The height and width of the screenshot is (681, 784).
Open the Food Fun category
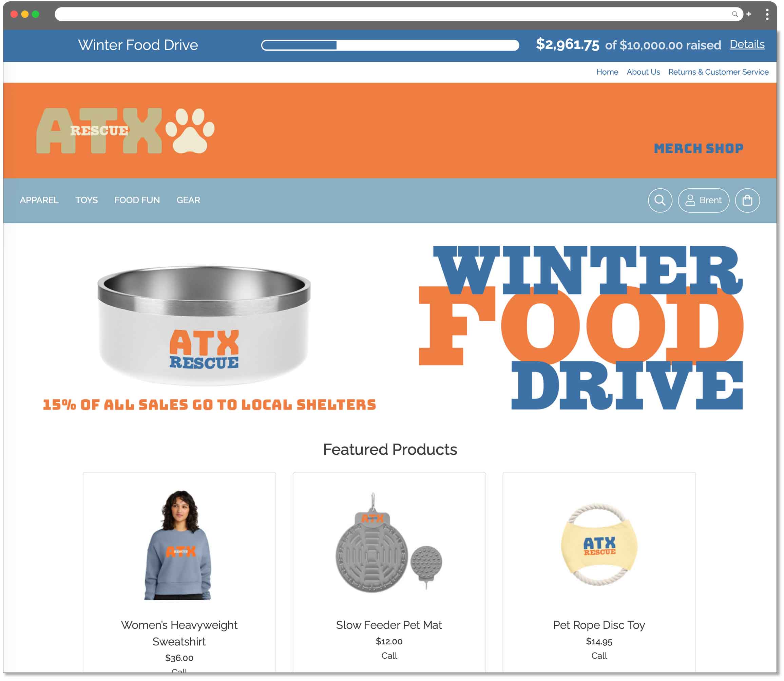click(137, 200)
